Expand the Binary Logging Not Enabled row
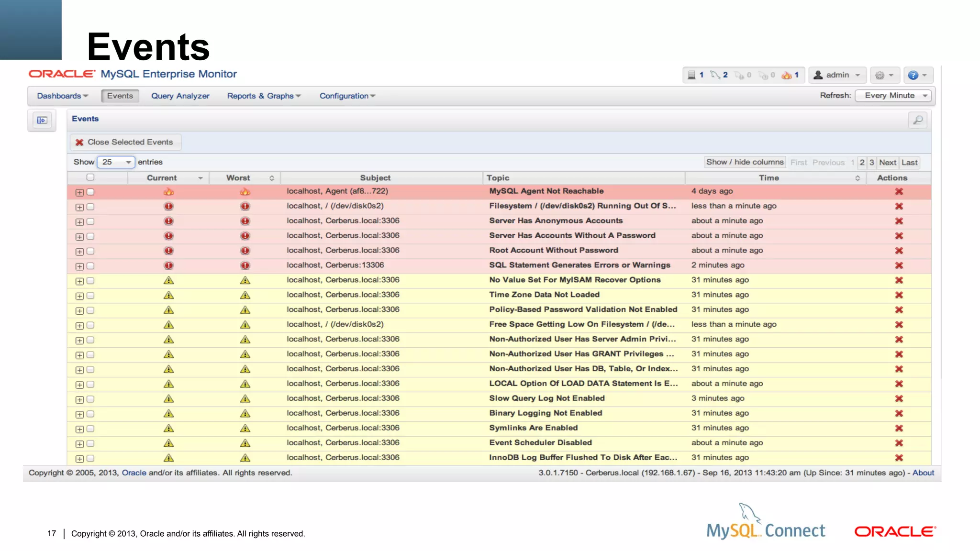Viewport: 980px width, 551px height. [x=79, y=415]
